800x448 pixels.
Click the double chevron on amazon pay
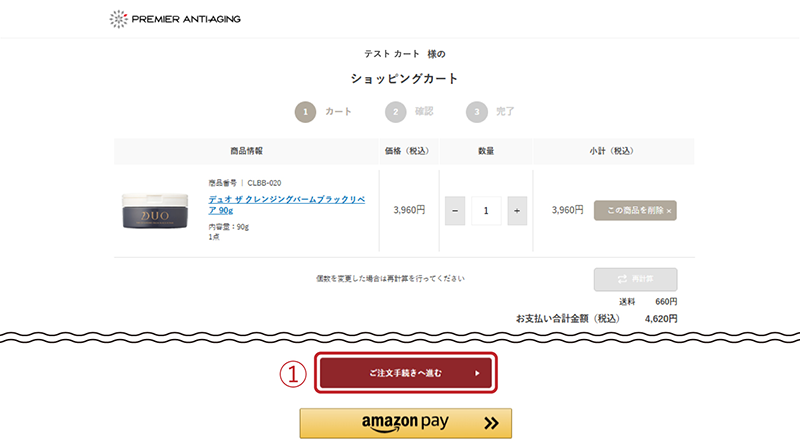click(x=491, y=423)
